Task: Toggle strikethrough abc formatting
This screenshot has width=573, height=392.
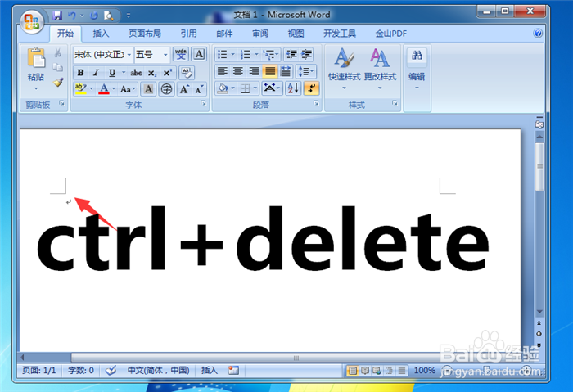Action: coord(136,73)
